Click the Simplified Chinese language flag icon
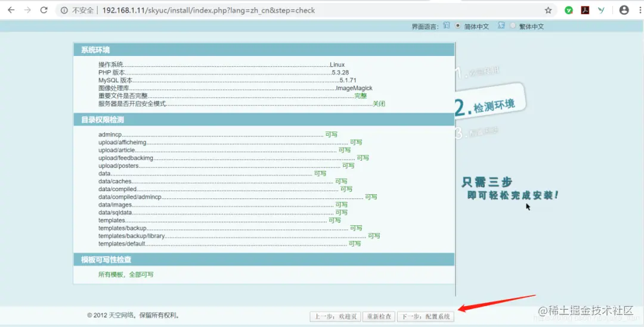 point(447,26)
